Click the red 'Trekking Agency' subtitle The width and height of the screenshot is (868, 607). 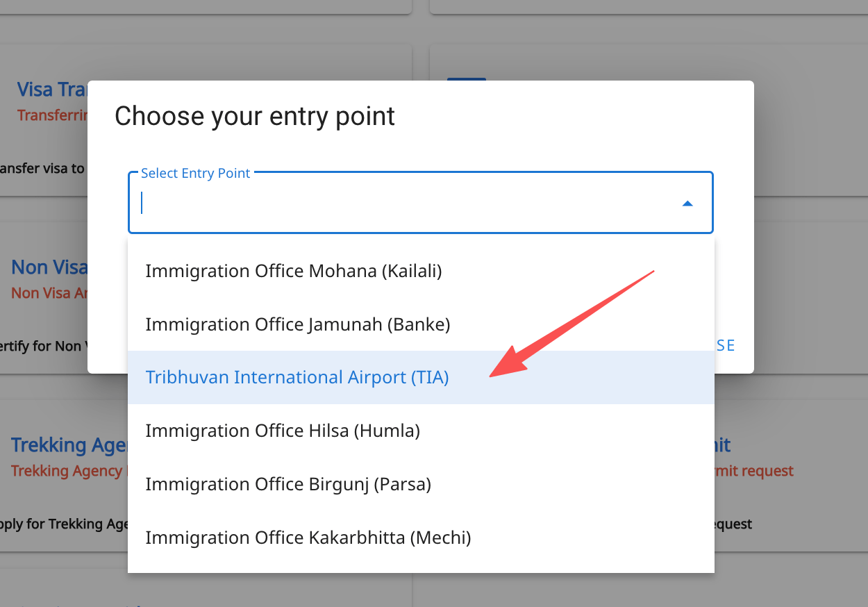[67, 471]
